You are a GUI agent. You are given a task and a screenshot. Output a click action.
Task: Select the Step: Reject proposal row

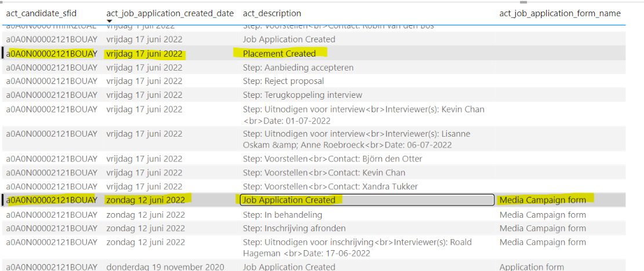pyautogui.click(x=315, y=81)
